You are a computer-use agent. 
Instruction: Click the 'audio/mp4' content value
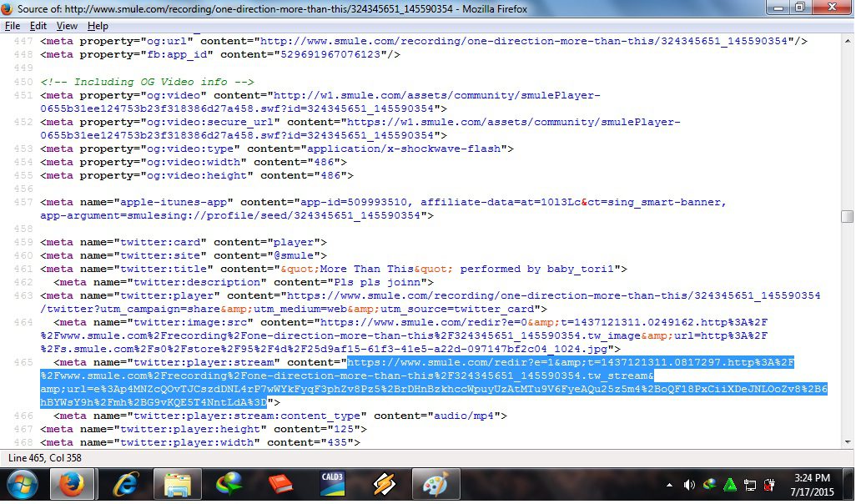464,416
